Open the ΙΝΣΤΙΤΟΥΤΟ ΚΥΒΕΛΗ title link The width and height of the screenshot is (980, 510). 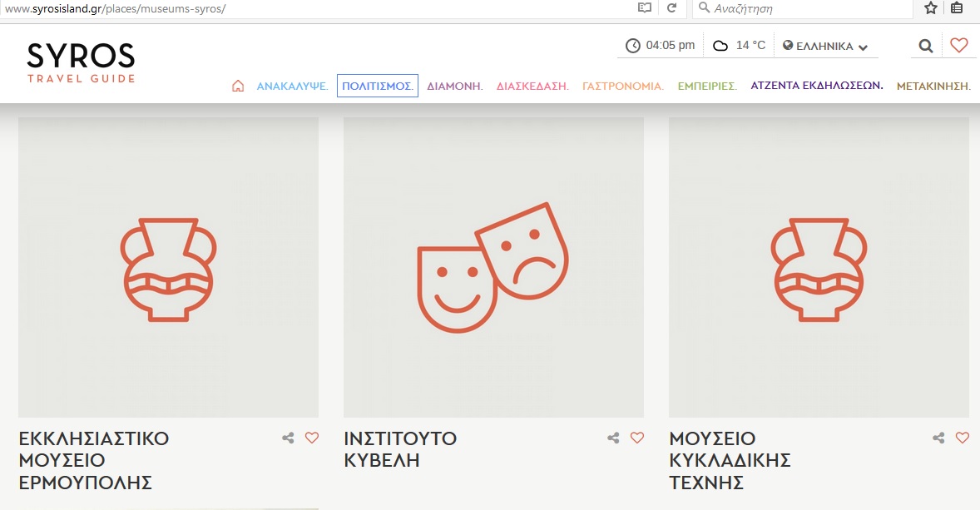tap(400, 449)
